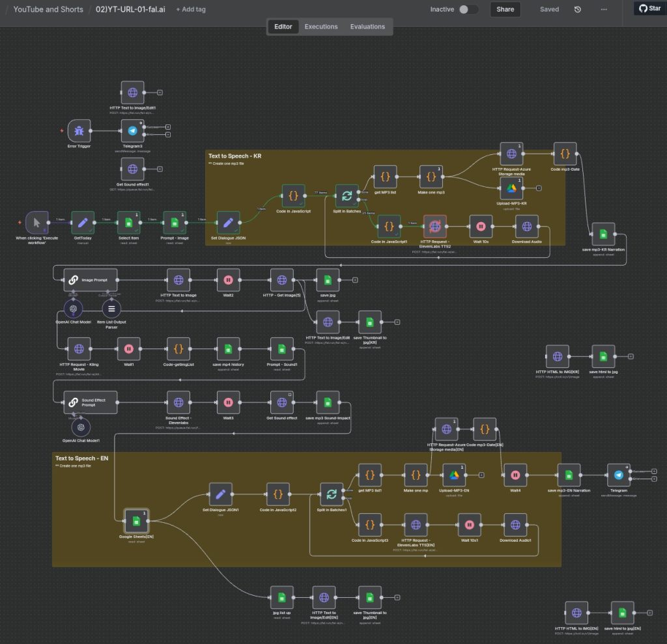Select the Telegram3 node

point(133,131)
